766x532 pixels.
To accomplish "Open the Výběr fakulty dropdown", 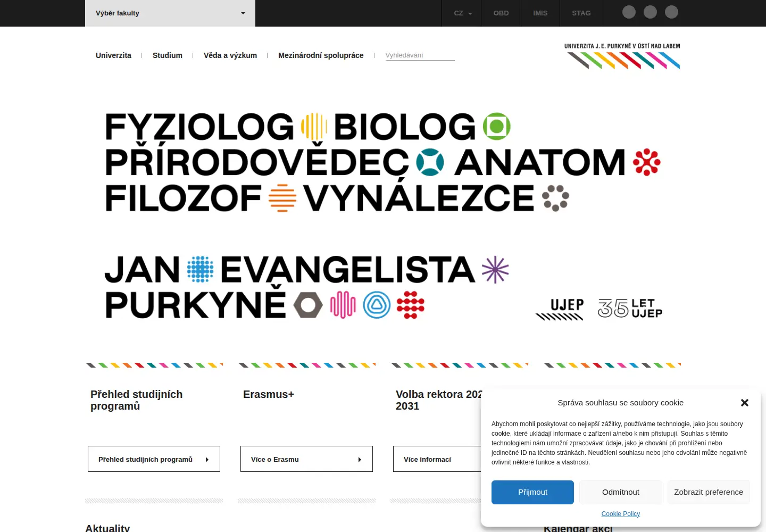I will click(170, 13).
